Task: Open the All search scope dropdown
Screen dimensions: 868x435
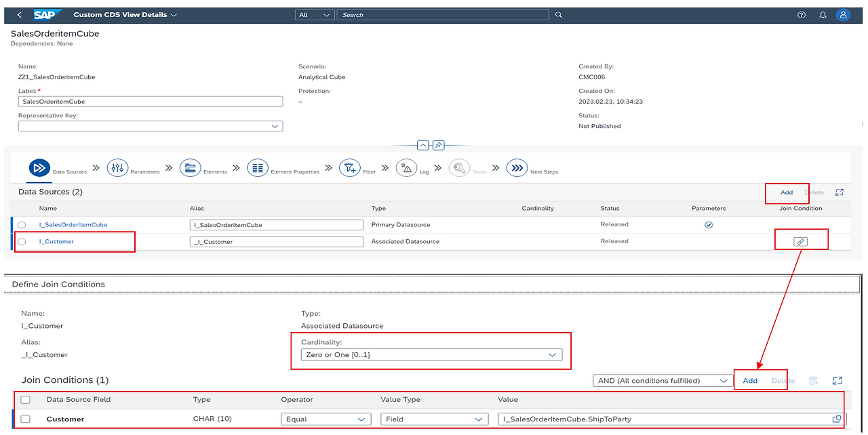Action: 315,14
